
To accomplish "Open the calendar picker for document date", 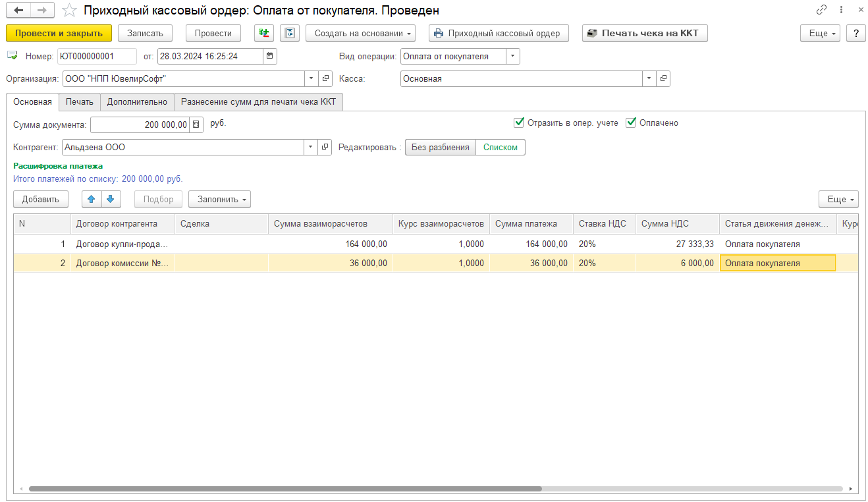I will pos(270,57).
